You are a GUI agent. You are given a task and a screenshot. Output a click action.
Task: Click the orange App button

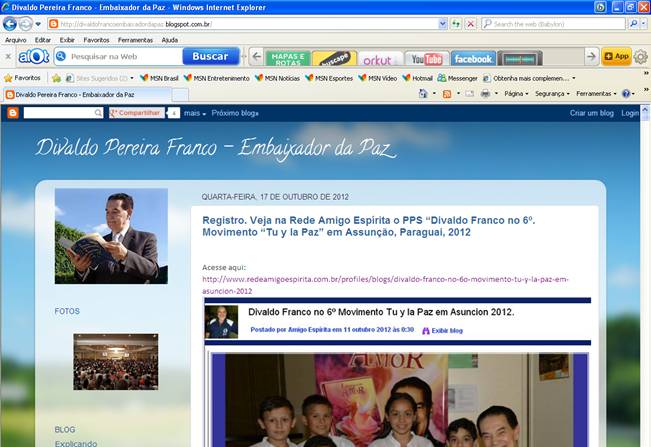pos(617,56)
